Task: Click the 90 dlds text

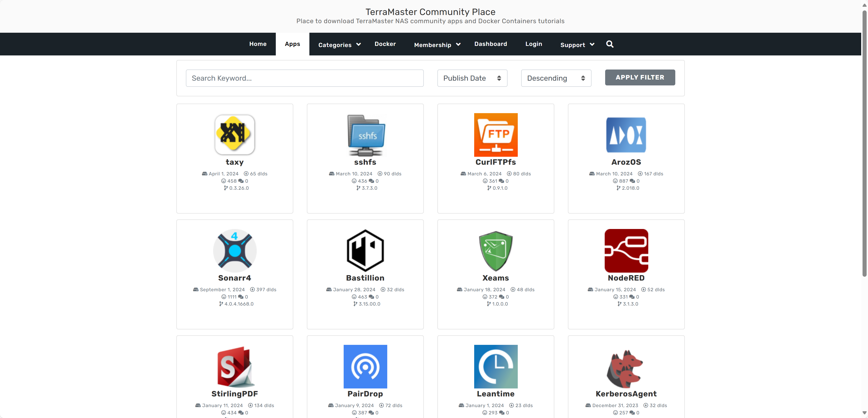Action: click(x=392, y=174)
